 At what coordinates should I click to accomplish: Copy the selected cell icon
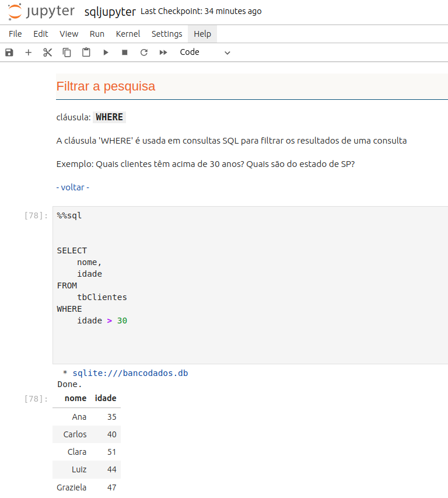pyautogui.click(x=66, y=53)
